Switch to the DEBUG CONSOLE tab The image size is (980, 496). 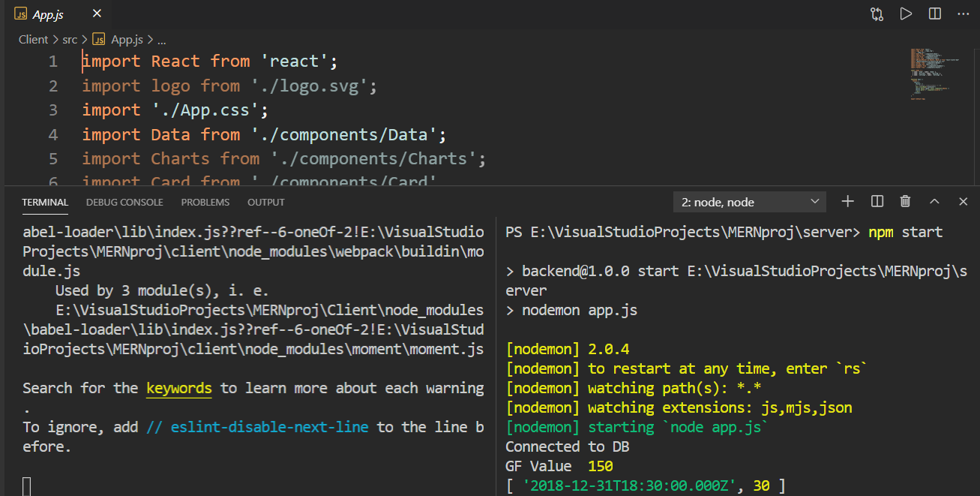click(x=124, y=203)
